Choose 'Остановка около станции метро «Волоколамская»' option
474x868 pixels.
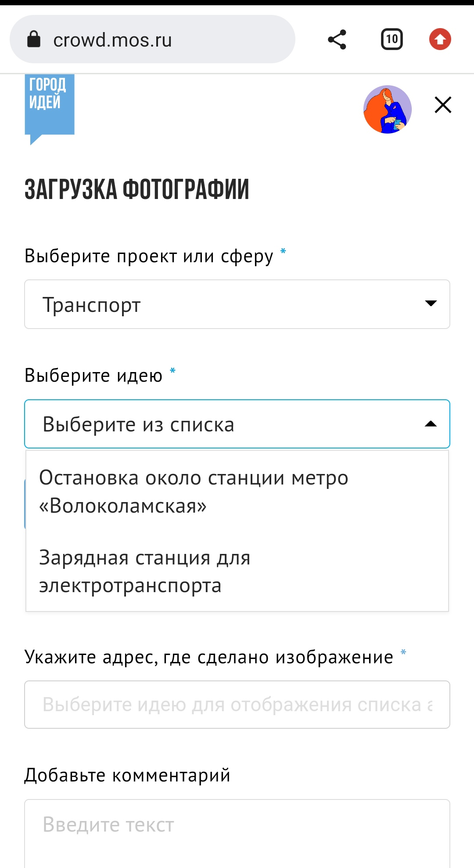(237, 492)
